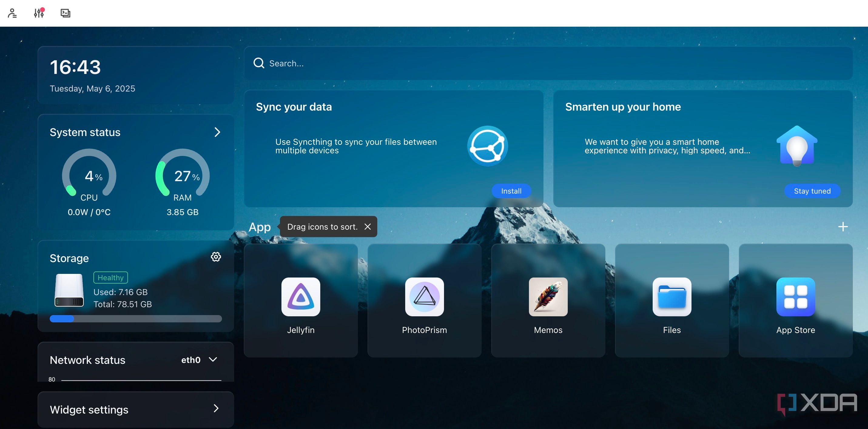Dismiss the Drag icons to sort tooltip
Viewport: 868px width, 429px height.
coord(367,227)
